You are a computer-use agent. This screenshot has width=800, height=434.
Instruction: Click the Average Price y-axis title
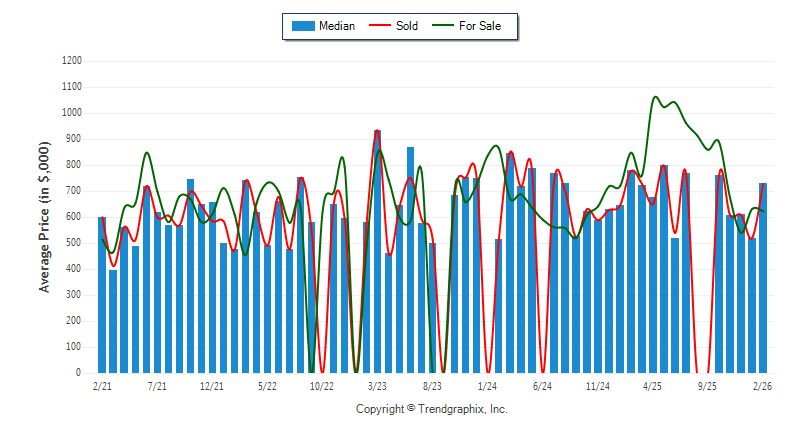[x=44, y=216]
